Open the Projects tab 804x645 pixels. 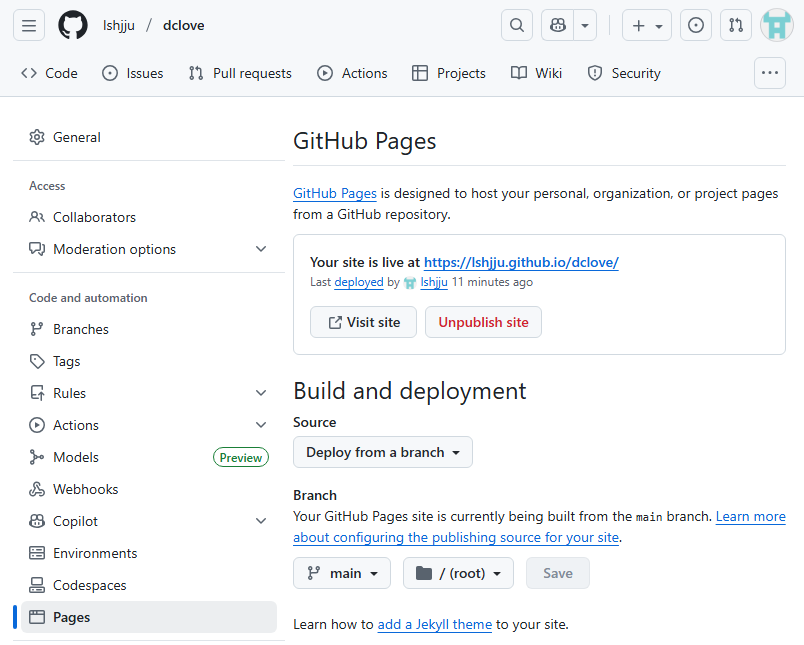point(449,73)
